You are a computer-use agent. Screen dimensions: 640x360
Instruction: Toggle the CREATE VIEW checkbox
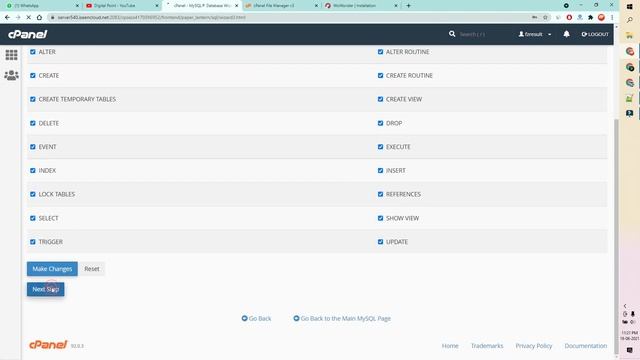[380, 99]
